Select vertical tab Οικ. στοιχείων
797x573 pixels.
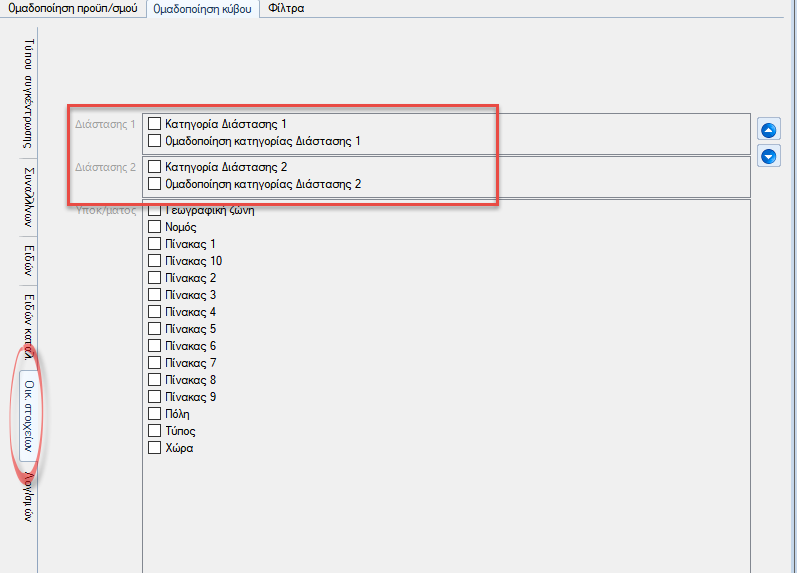[x=29, y=416]
